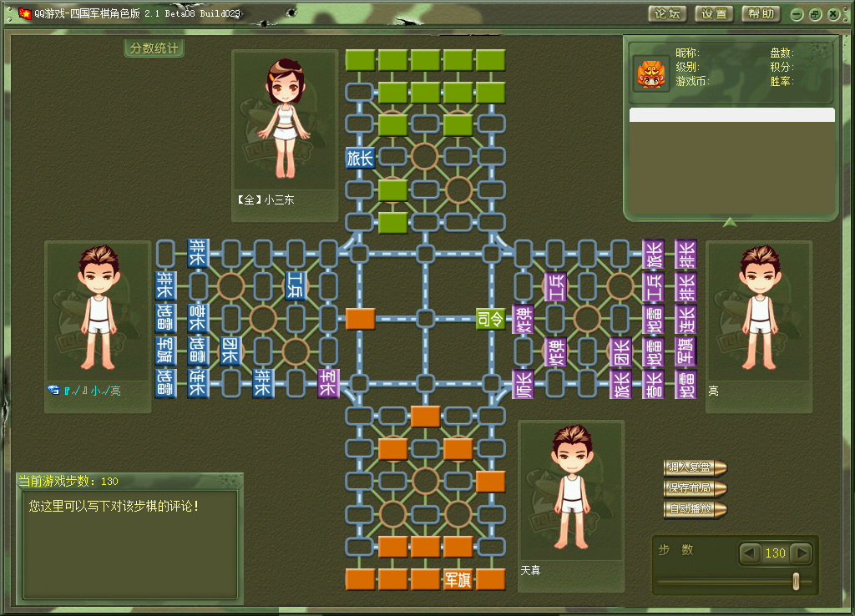Click the 调入复盘 load replay button

point(695,467)
